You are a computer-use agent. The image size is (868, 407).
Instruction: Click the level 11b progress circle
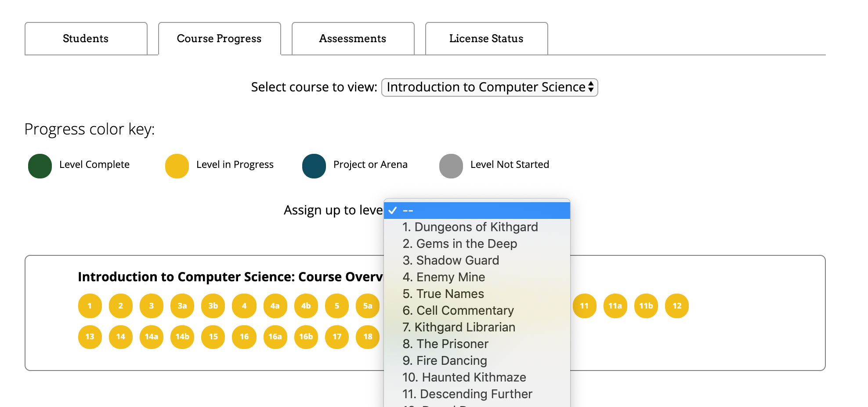[646, 305]
